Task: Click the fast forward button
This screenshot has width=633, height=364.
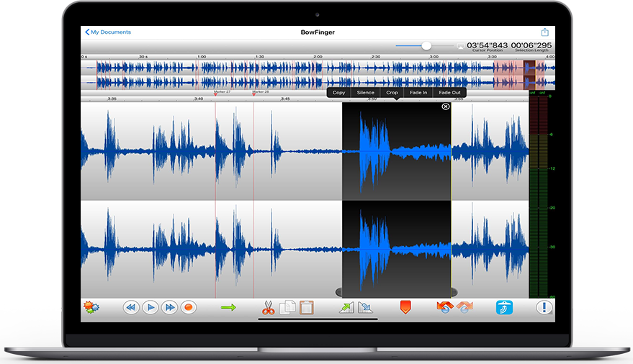Action: (x=169, y=307)
